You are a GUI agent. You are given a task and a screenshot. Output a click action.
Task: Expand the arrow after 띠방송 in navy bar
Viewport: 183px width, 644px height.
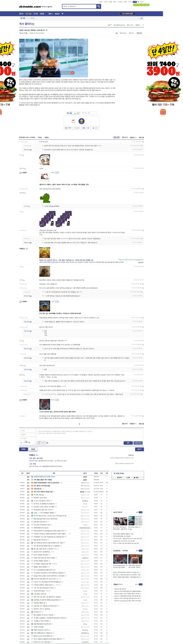click(62, 14)
